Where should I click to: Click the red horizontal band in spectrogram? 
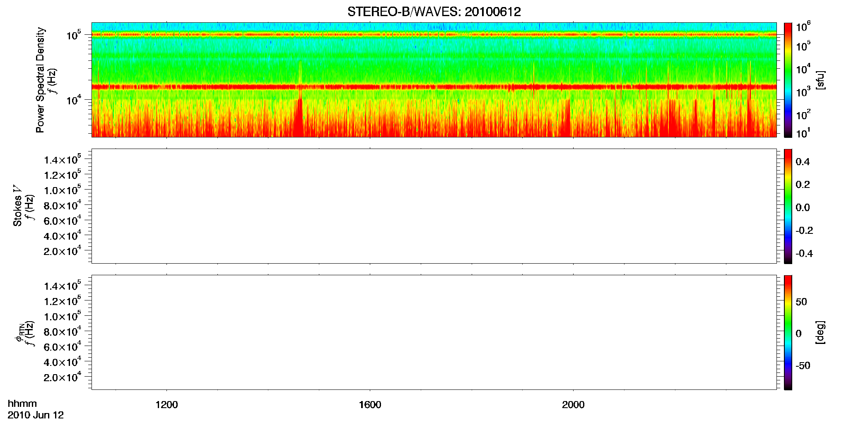click(x=434, y=87)
